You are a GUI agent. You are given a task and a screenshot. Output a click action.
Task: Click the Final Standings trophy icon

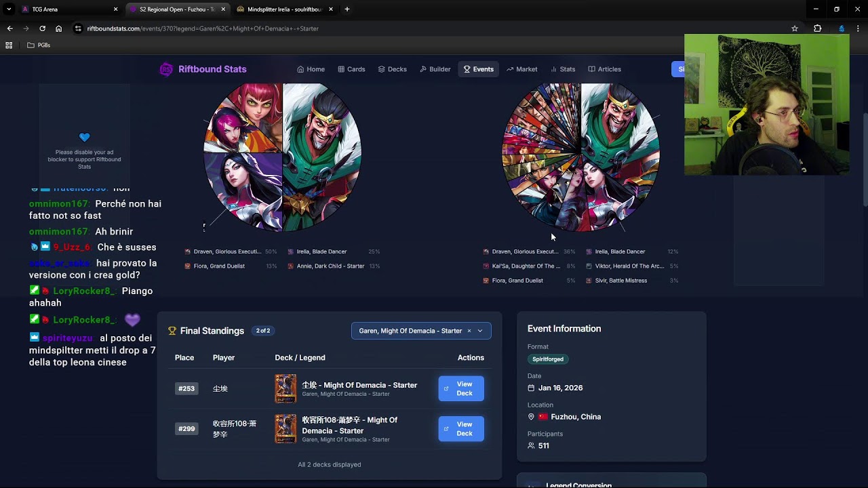172,331
